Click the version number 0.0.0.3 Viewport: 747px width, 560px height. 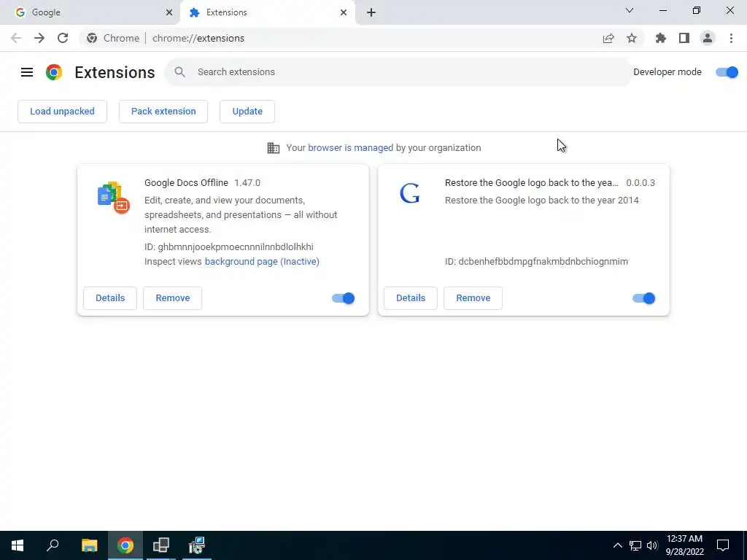tap(640, 183)
